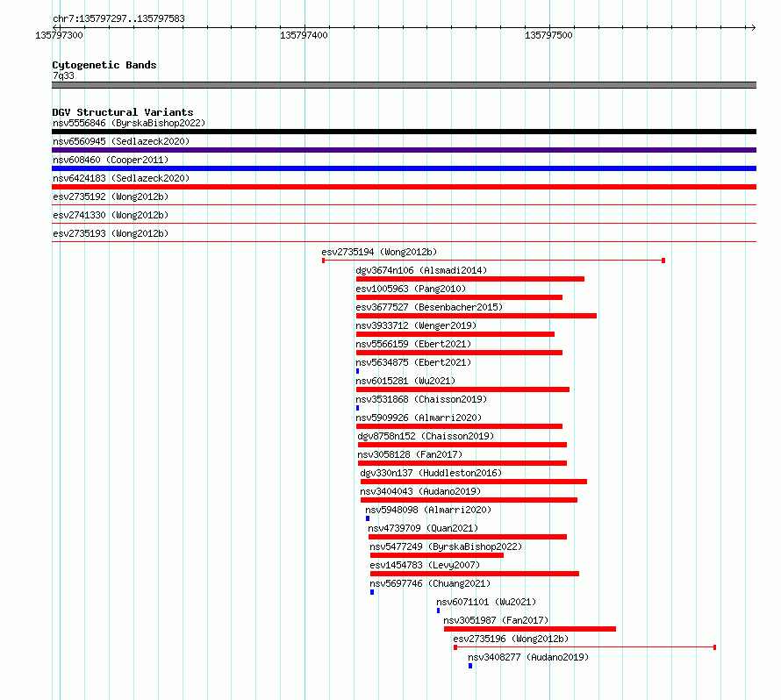Select the red esv1005963 variant bar
The width and height of the screenshot is (781, 700).
click(459, 297)
